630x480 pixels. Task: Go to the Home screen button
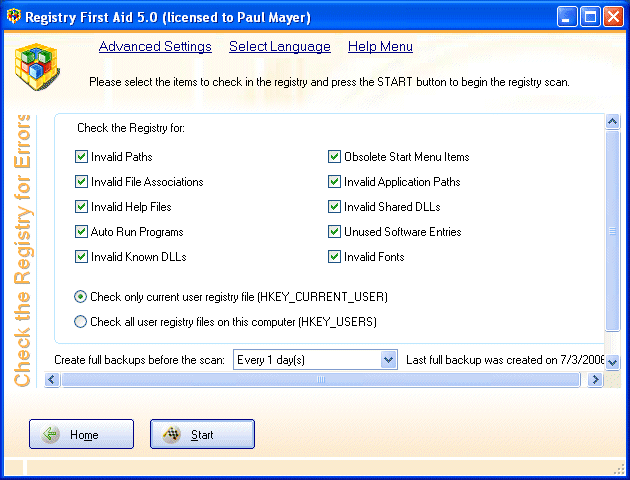(x=82, y=435)
